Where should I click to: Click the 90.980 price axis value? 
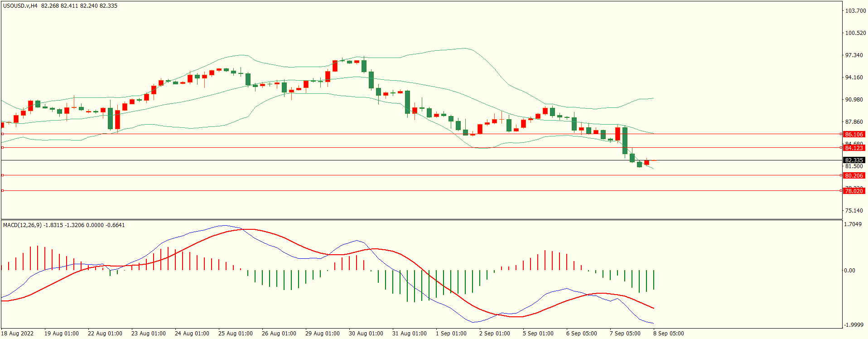pyautogui.click(x=854, y=99)
